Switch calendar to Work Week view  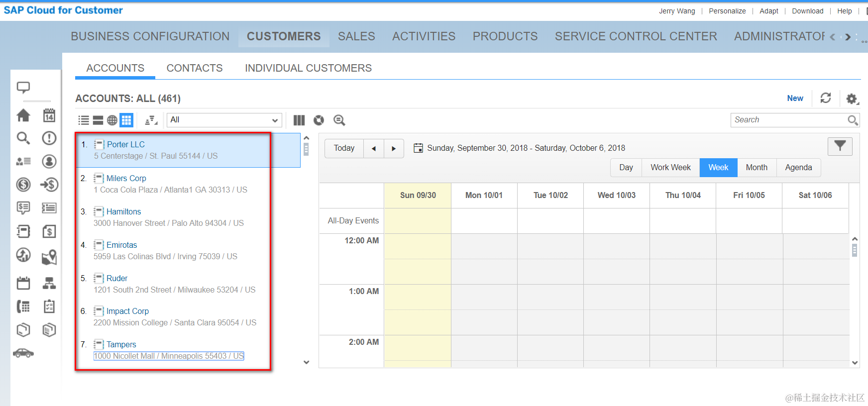(671, 168)
